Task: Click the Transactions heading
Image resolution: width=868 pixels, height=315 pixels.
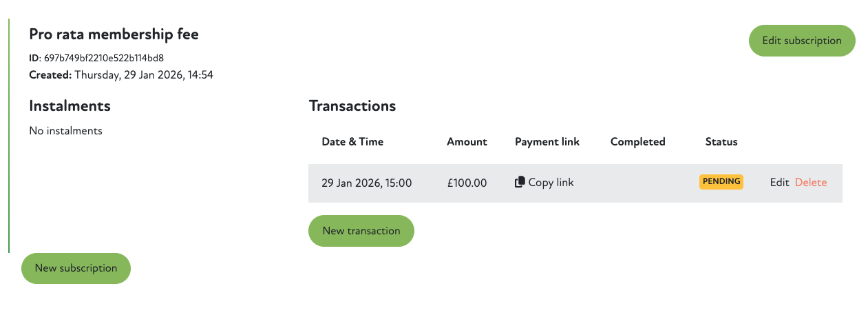Action: click(x=352, y=106)
